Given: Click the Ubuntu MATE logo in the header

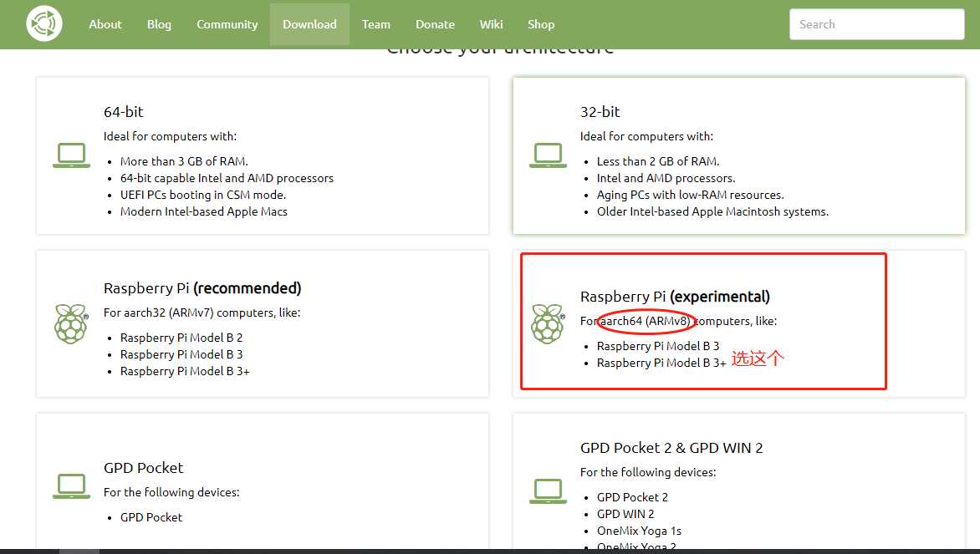Looking at the screenshot, I should click(x=43, y=23).
